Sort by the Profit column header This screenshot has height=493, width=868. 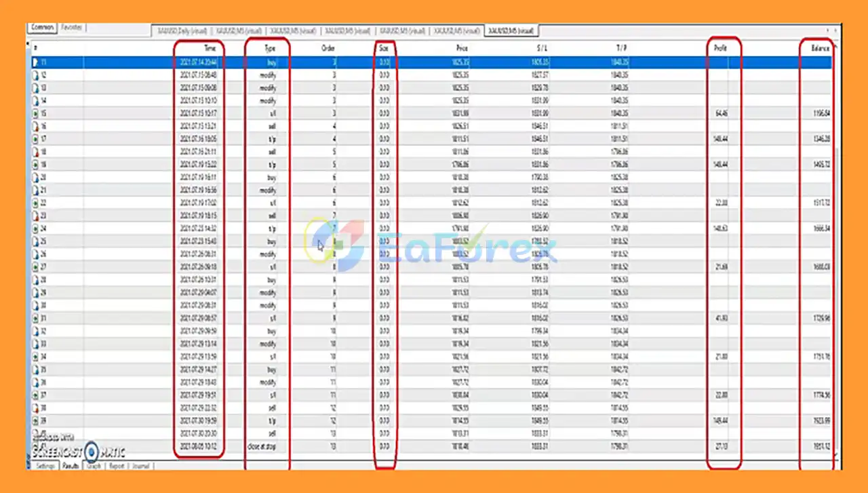pos(719,49)
